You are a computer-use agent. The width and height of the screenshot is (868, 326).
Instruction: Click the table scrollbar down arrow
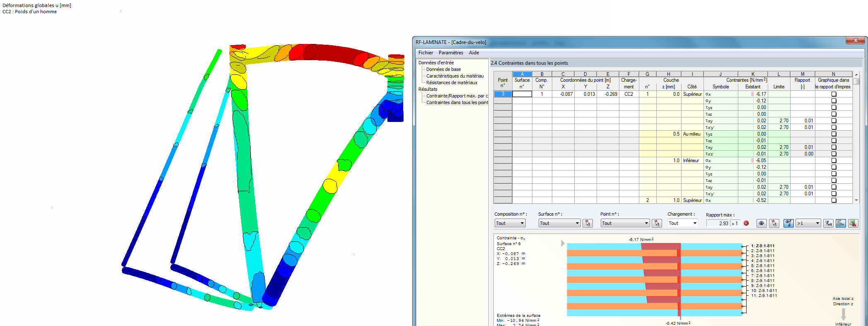pos(856,200)
